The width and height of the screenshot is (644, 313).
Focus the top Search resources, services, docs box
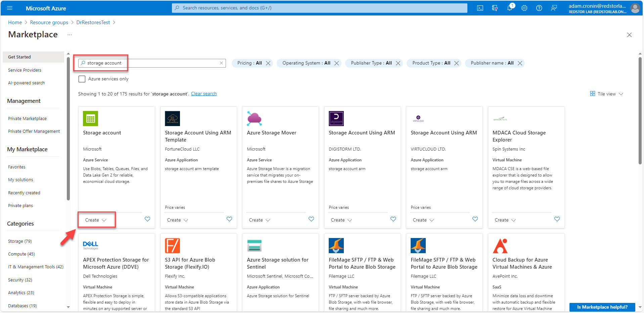(320, 8)
